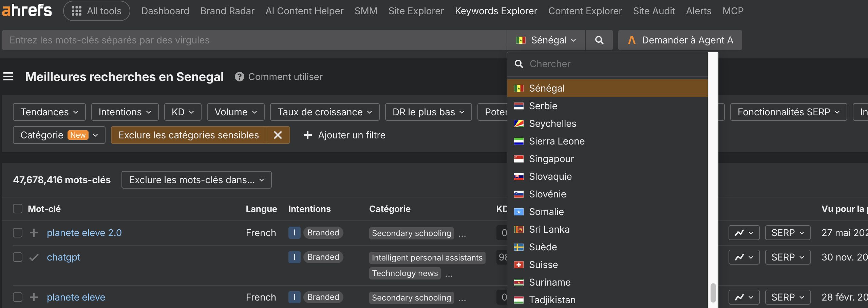Screen dimensions: 868x308
Task: Choose Slovaquie country option
Action: pos(607,176)
